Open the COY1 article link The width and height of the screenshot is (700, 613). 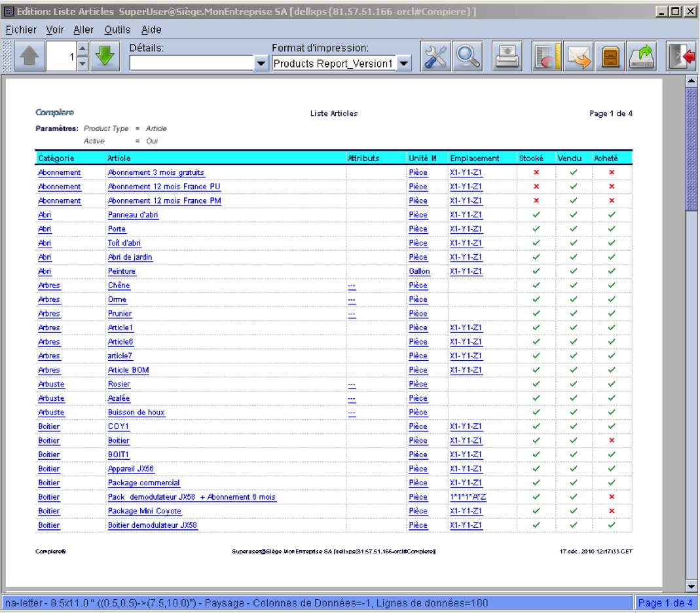(x=119, y=427)
